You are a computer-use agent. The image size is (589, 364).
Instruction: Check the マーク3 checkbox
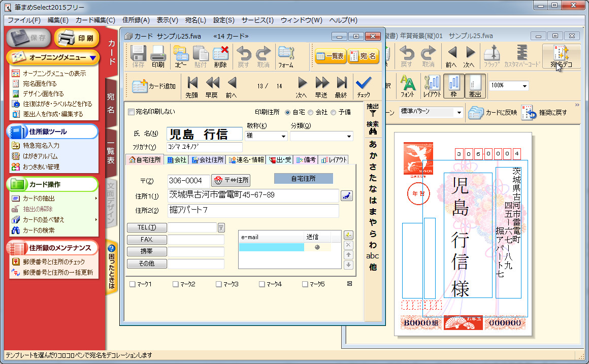(219, 284)
